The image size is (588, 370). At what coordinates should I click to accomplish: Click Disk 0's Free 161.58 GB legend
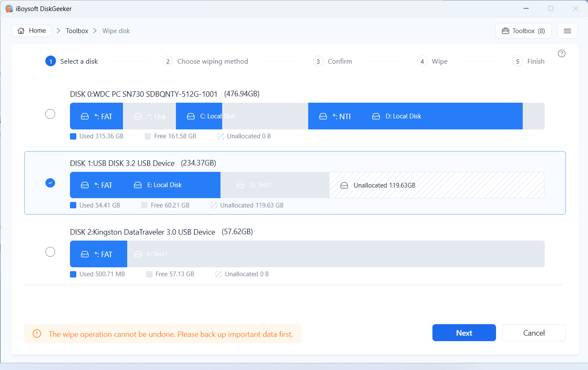click(x=170, y=136)
